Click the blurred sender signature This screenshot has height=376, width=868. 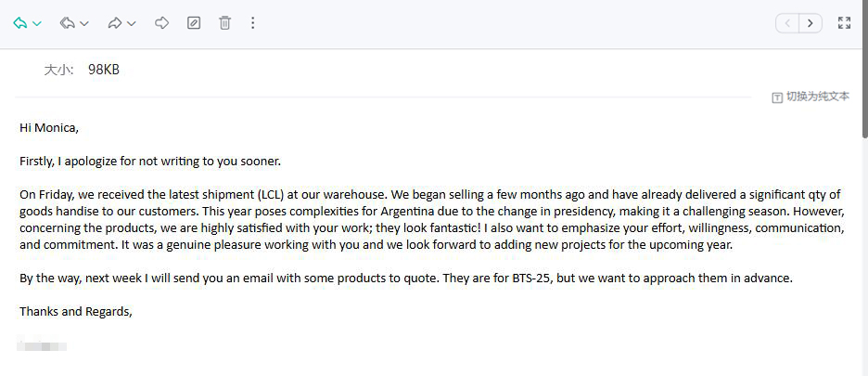(43, 346)
